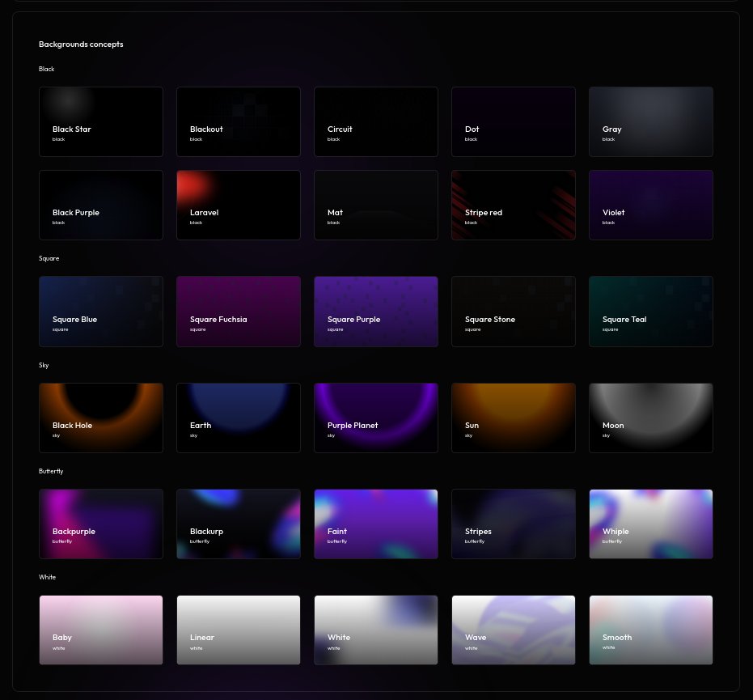This screenshot has width=753, height=700.
Task: Select the Laravel red glow background
Action: coord(239,205)
